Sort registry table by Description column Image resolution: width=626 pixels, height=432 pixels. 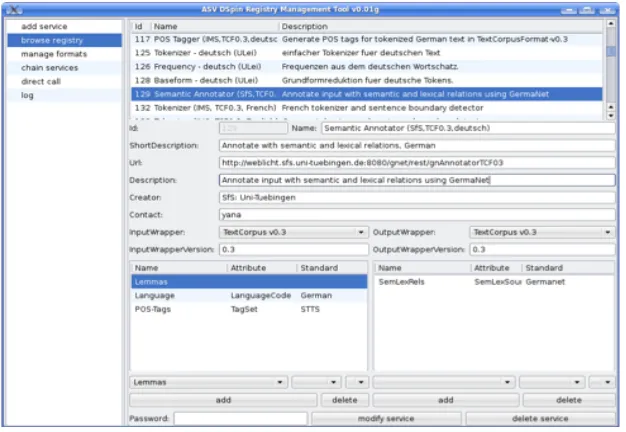click(x=440, y=26)
